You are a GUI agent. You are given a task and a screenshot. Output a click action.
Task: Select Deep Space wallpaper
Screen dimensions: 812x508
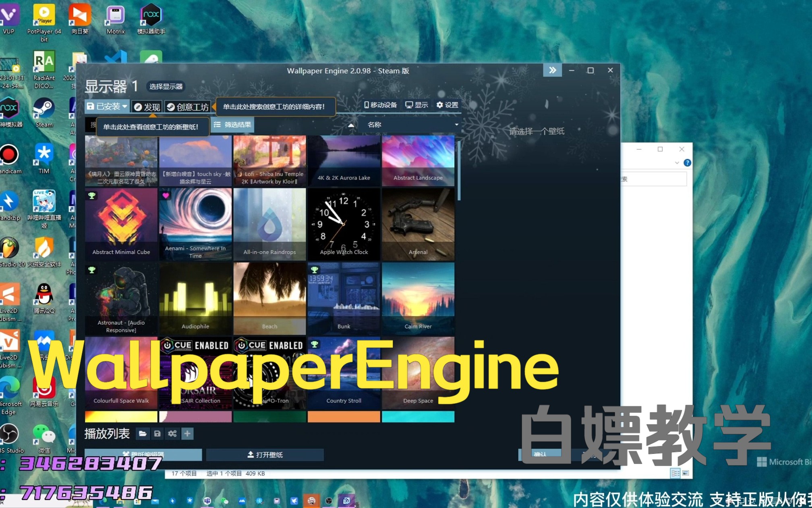coord(418,373)
